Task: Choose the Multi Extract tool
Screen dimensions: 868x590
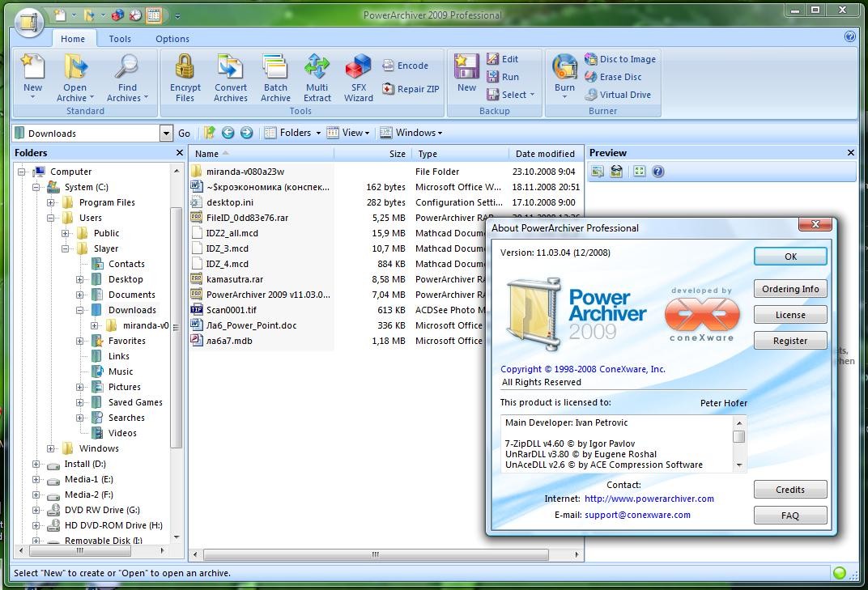Action: (317, 78)
